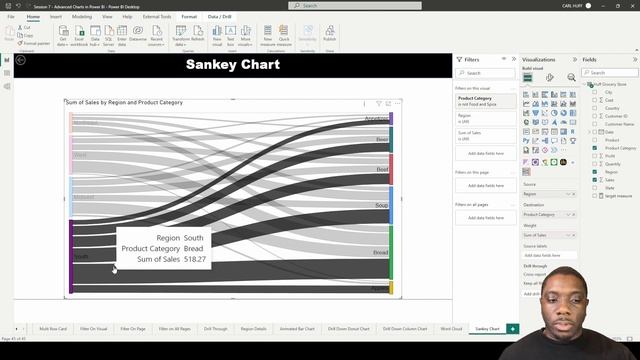Open Recent sources dropdown
The height and width of the screenshot is (360, 640).
click(157, 36)
